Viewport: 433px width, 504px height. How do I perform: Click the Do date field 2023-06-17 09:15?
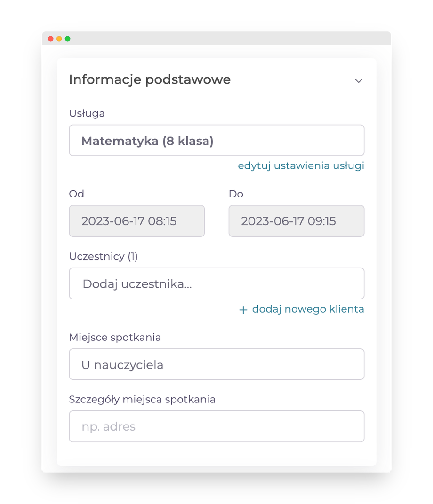click(x=296, y=221)
